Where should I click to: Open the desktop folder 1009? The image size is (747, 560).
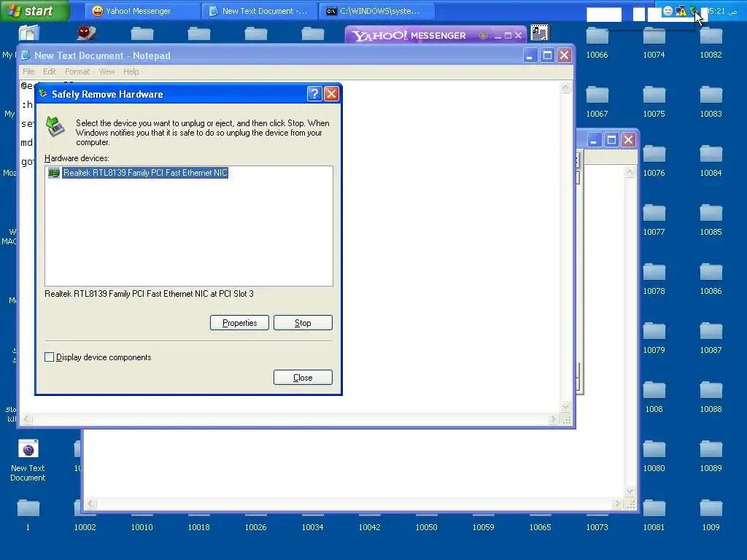coord(711,516)
